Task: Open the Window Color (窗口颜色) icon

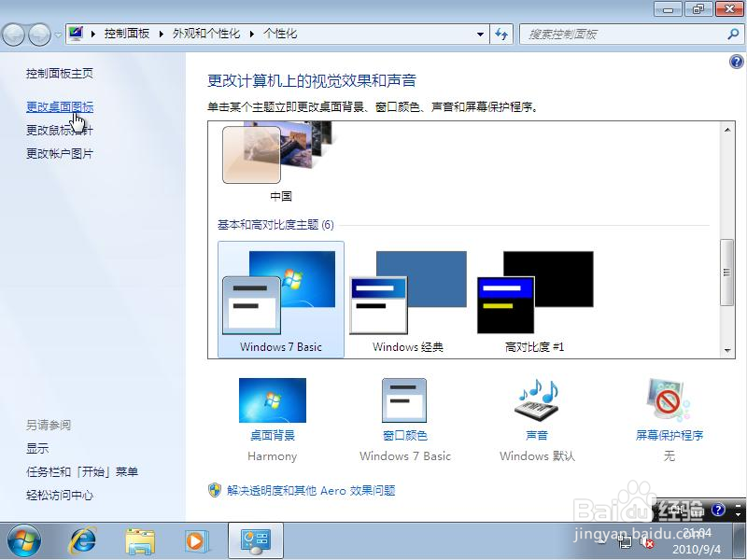Action: click(x=404, y=400)
